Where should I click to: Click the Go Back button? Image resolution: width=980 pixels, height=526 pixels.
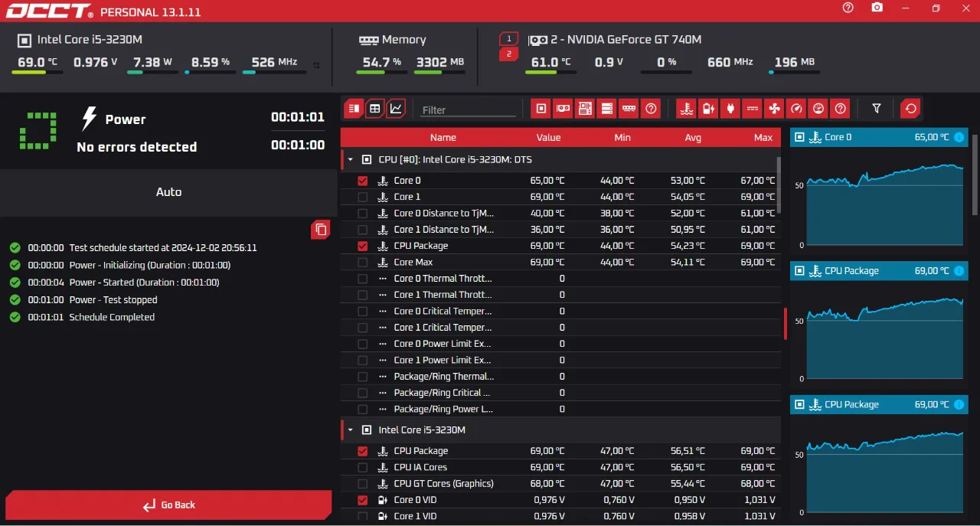(168, 505)
